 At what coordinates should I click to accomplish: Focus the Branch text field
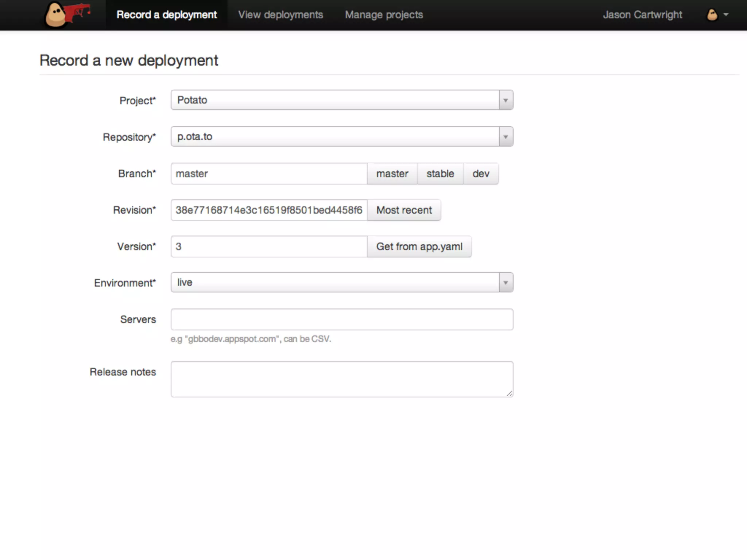(269, 174)
